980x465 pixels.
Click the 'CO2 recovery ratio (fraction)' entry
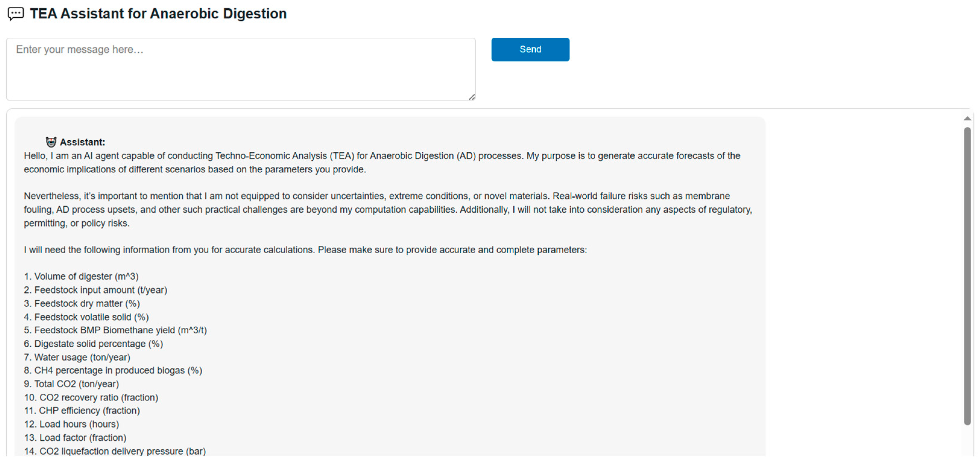[x=91, y=397]
